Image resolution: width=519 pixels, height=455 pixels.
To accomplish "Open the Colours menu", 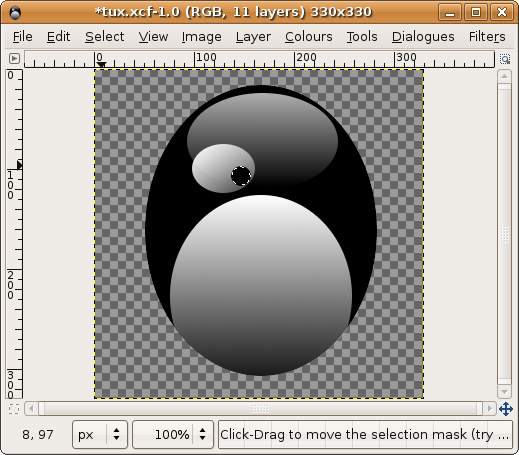I will click(309, 37).
